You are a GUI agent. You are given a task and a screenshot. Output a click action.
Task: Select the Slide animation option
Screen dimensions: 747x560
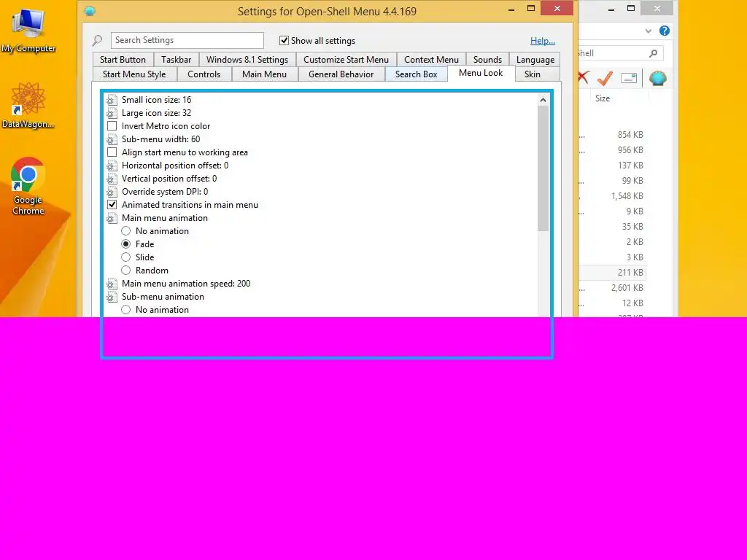tap(125, 257)
